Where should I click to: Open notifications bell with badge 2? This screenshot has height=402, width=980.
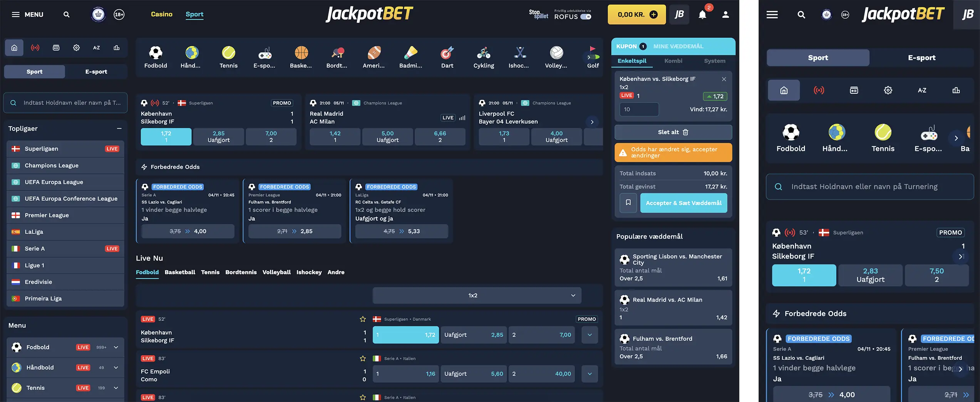coord(703,15)
